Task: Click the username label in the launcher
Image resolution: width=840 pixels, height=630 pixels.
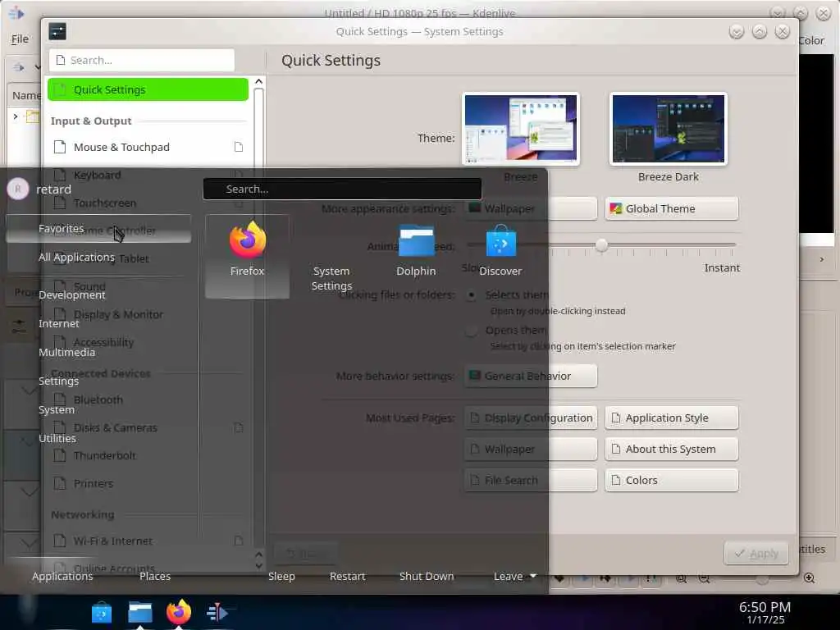Action: pos(53,189)
